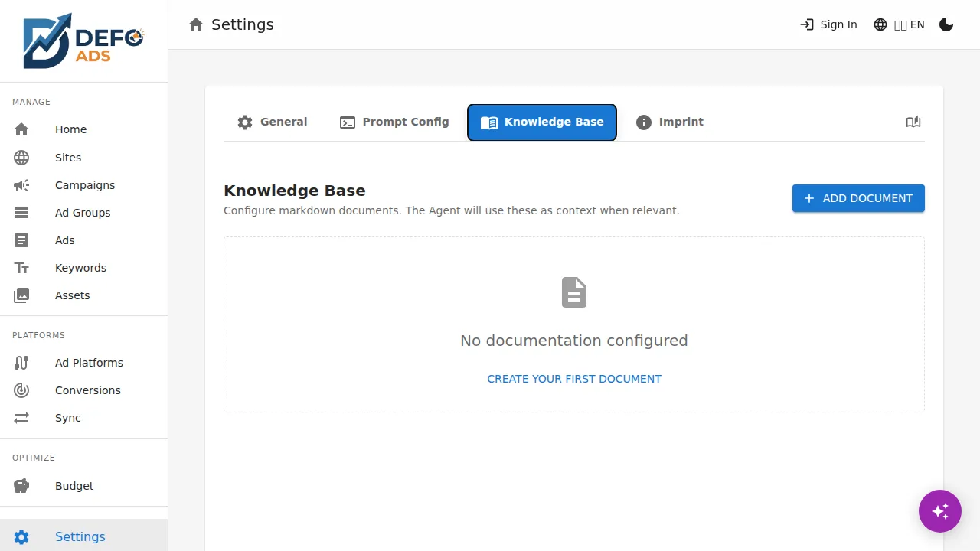The width and height of the screenshot is (980, 551).
Task: Open Ad Groups in the sidebar
Action: 84,213
